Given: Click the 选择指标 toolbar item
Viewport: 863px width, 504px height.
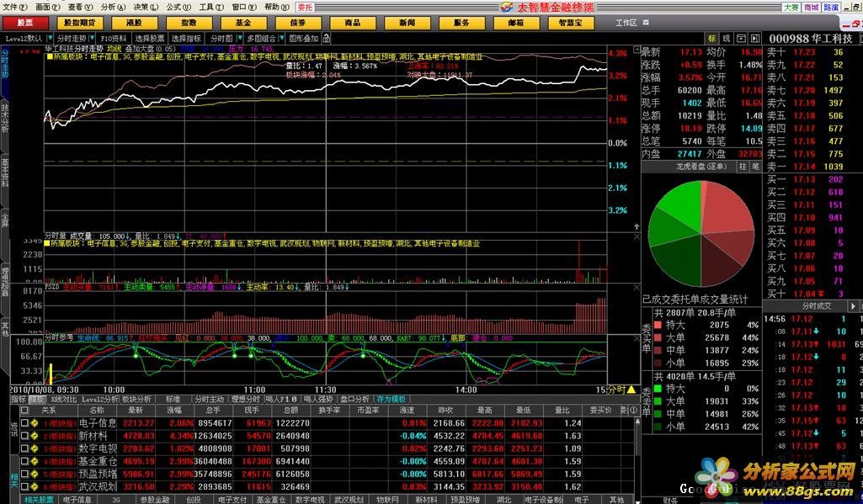Looking at the screenshot, I should (x=186, y=38).
